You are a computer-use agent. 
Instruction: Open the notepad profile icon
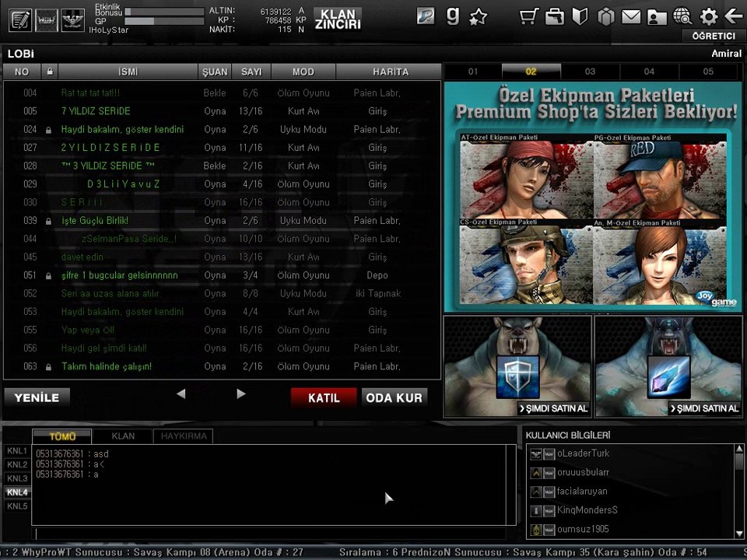point(19,20)
